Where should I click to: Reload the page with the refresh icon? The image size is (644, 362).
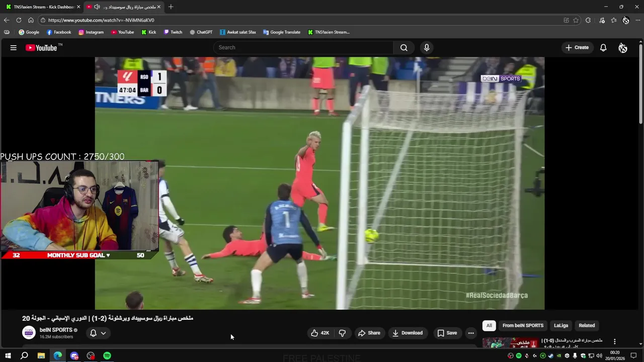19,20
